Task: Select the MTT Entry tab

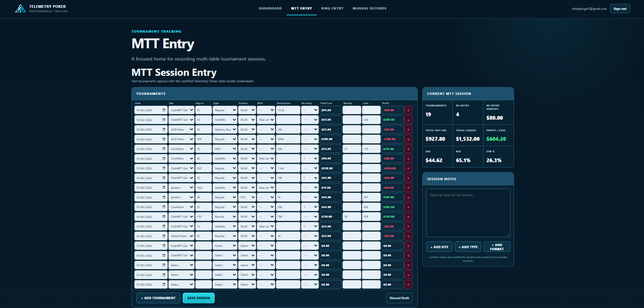Action: [x=301, y=8]
